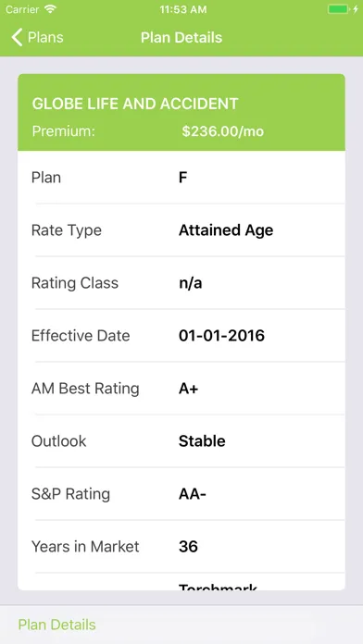
Task: Tap the Premium label in green header
Action: 63,131
